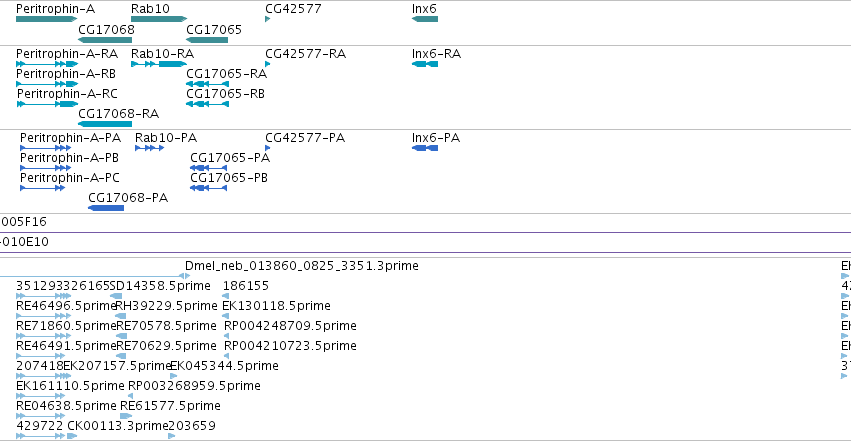Screen dimensions: 851x441
Task: Open transcript Peritrophin-A-RA label
Action: tap(67, 54)
